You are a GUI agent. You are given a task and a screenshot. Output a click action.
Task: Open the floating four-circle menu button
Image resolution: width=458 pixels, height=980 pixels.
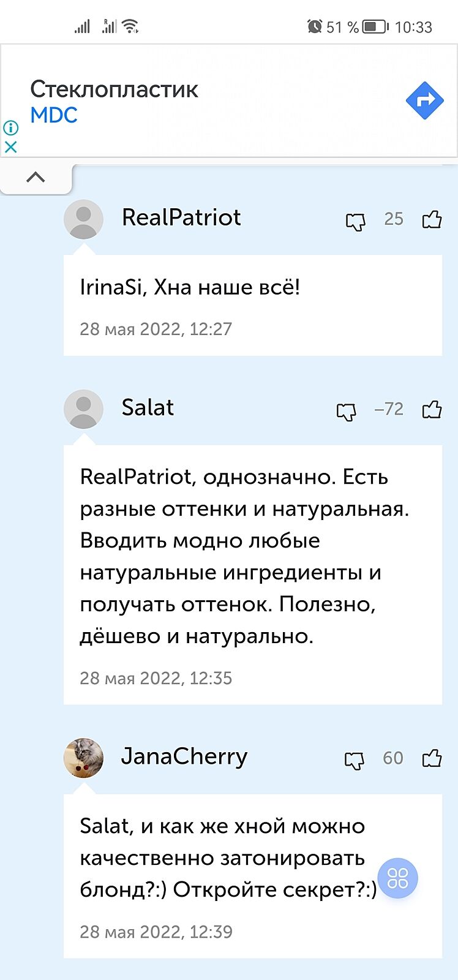(397, 878)
